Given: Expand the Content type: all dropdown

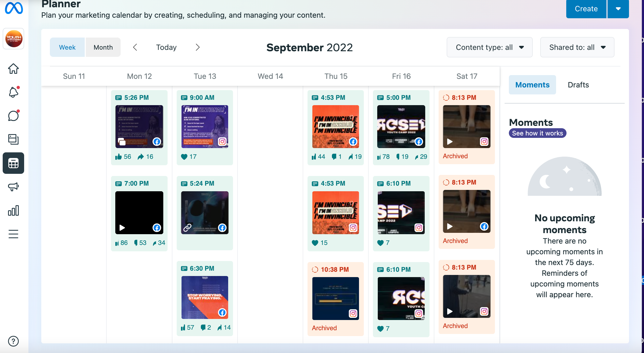Looking at the screenshot, I should point(490,47).
